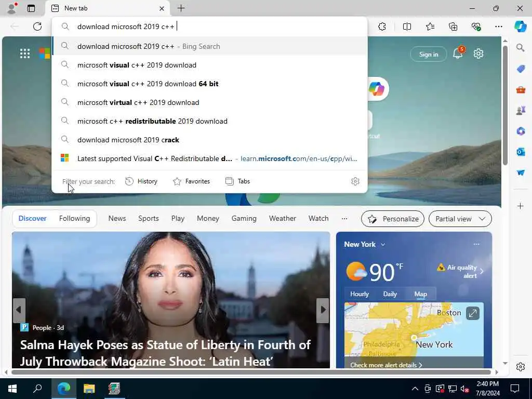
Task: Open the tab actions menu icon
Action: click(31, 8)
